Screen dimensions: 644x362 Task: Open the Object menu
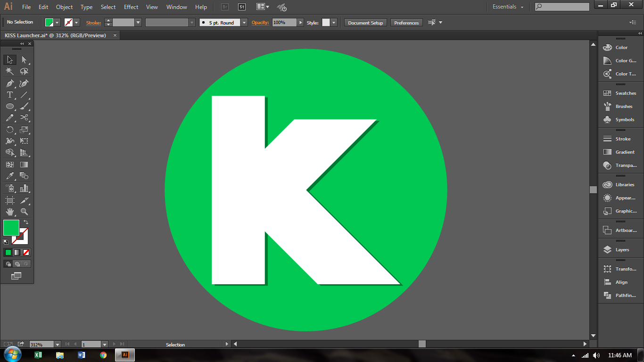65,7
